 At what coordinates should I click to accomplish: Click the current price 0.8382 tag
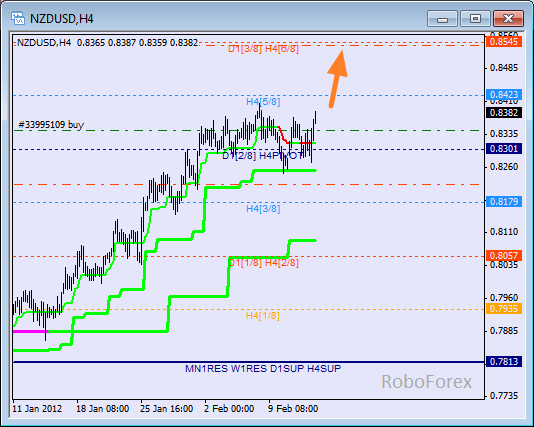pyautogui.click(x=504, y=113)
